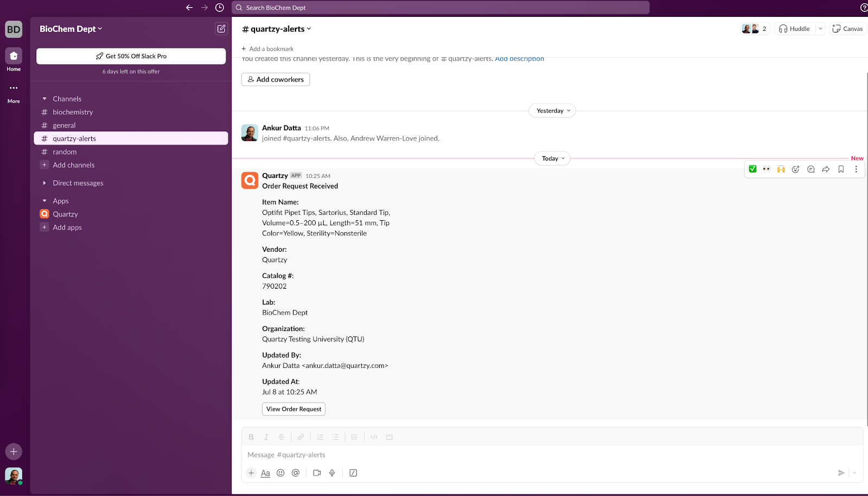This screenshot has height=496, width=868.
Task: Open the add reaction picker
Action: 796,169
